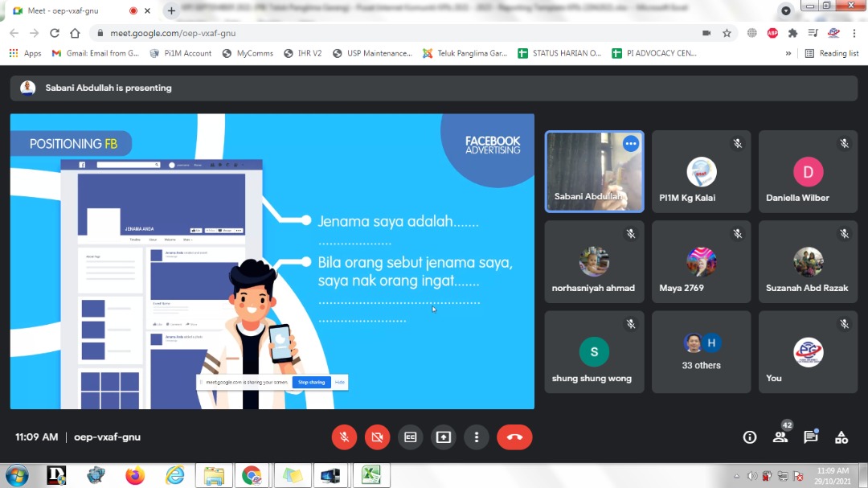
Task: Open the 33 others tile
Action: (x=701, y=352)
